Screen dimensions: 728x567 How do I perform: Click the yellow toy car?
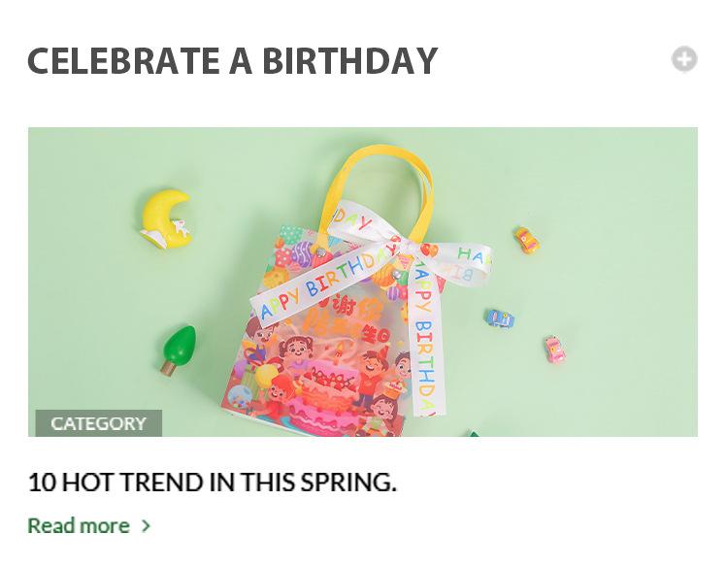(x=526, y=240)
